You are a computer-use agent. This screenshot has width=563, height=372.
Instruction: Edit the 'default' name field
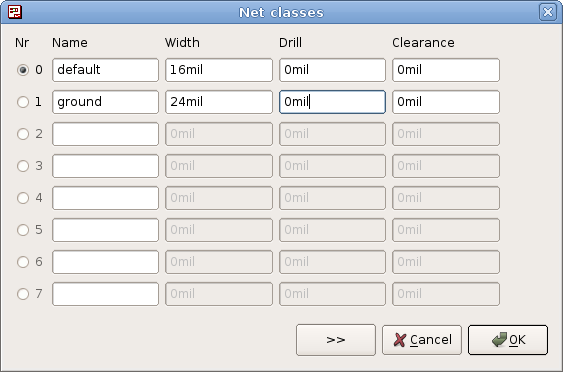(105, 70)
